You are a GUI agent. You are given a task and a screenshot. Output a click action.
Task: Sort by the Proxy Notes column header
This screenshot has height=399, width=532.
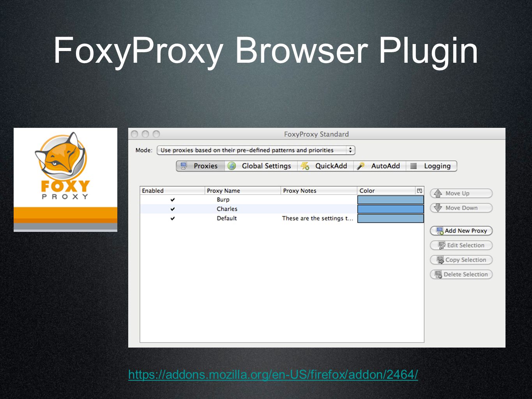coord(319,191)
